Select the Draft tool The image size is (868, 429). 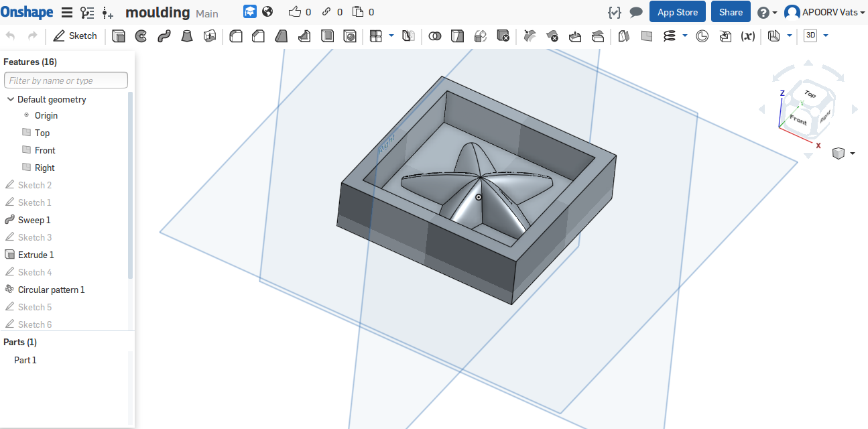[x=282, y=36]
